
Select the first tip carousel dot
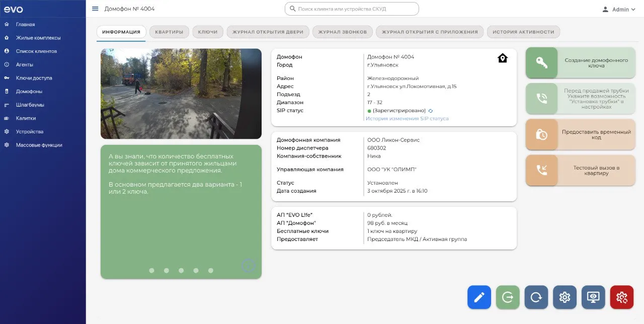click(x=151, y=271)
